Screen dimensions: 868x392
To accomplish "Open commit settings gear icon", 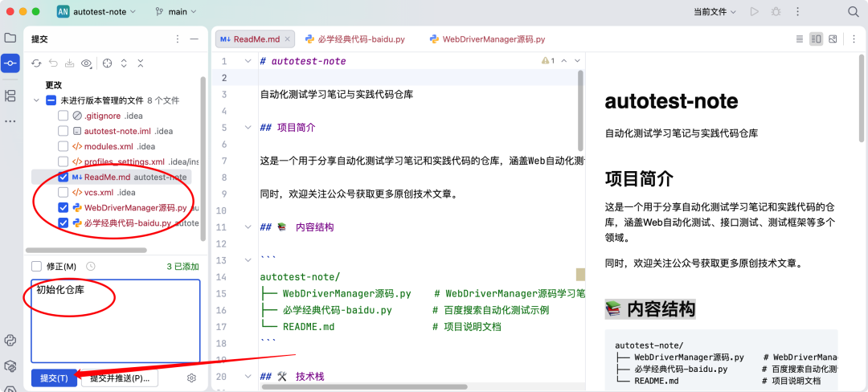I will tap(191, 378).
